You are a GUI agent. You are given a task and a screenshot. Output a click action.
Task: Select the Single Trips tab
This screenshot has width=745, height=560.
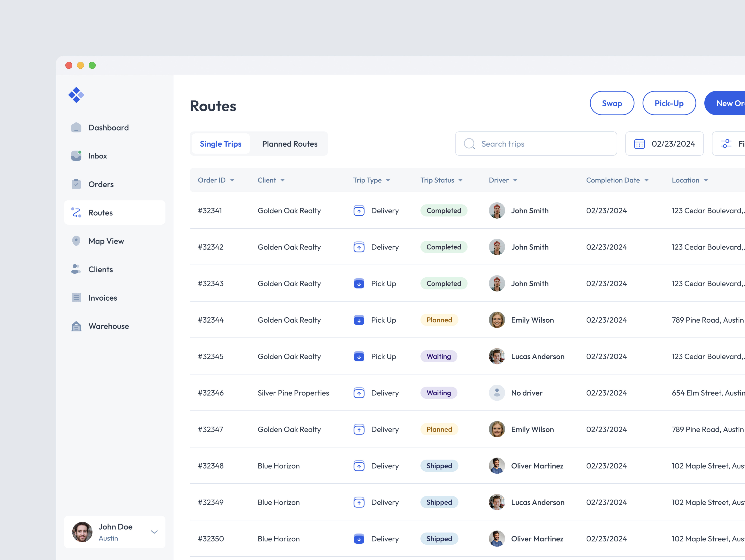(221, 144)
